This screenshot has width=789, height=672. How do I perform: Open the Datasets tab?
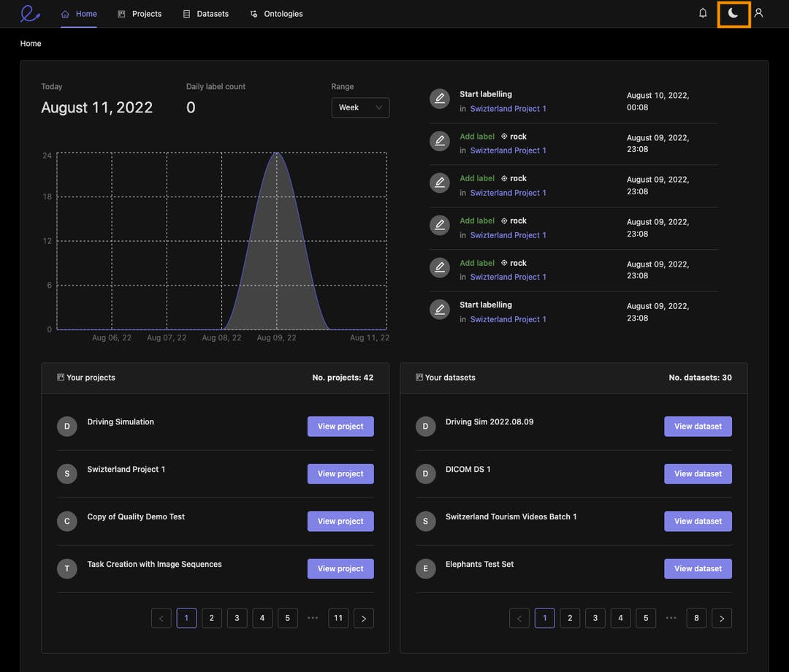pos(205,14)
